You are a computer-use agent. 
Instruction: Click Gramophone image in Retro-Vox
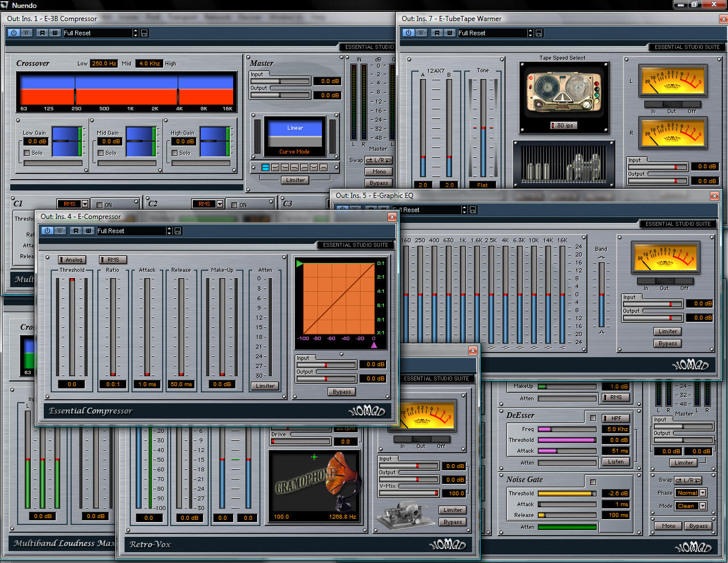(314, 485)
